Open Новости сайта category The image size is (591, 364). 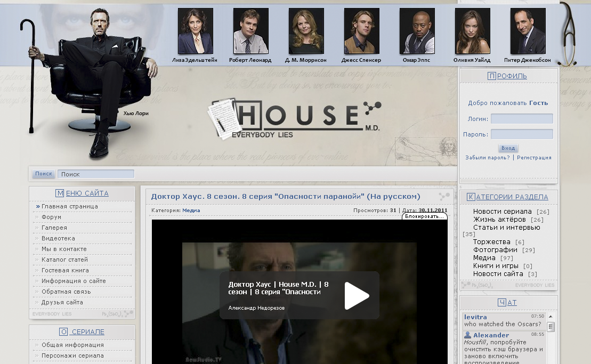point(498,274)
